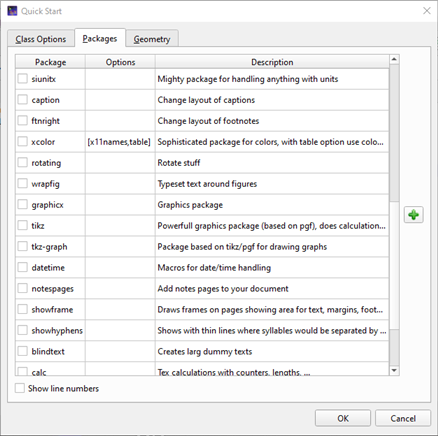Viewport: 438px width, 436px height.
Task: Select the Packages tab
Action: point(100,38)
